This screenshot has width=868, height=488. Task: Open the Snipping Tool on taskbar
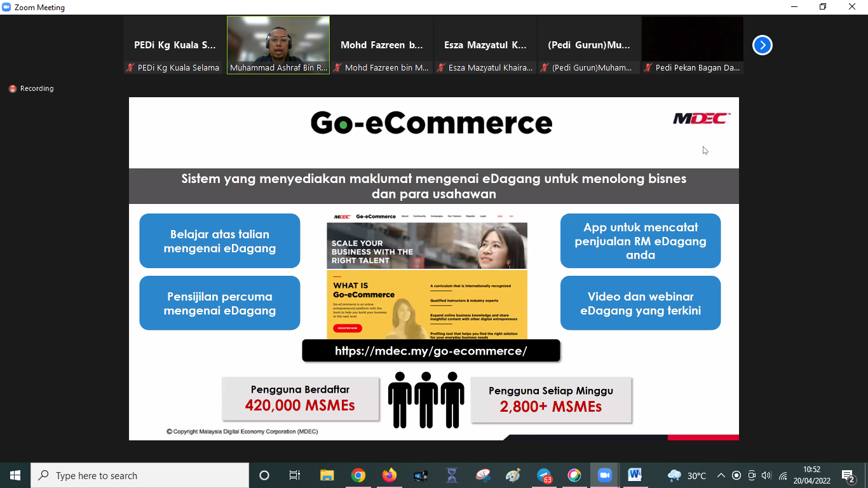(483, 475)
